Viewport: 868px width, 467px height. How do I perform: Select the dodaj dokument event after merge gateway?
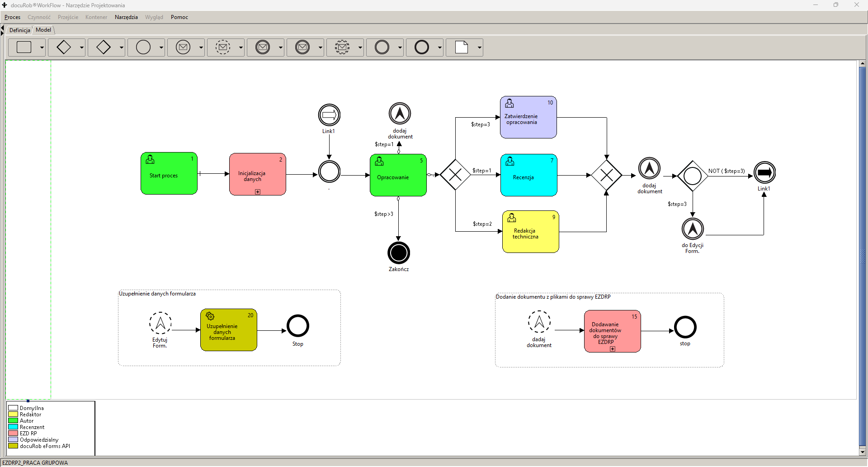click(x=650, y=168)
